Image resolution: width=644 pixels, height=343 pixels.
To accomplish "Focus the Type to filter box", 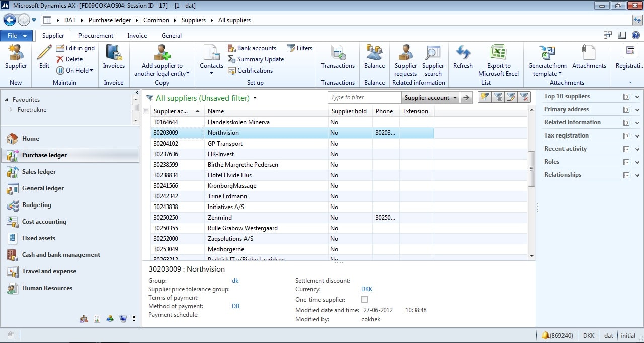I will [364, 98].
